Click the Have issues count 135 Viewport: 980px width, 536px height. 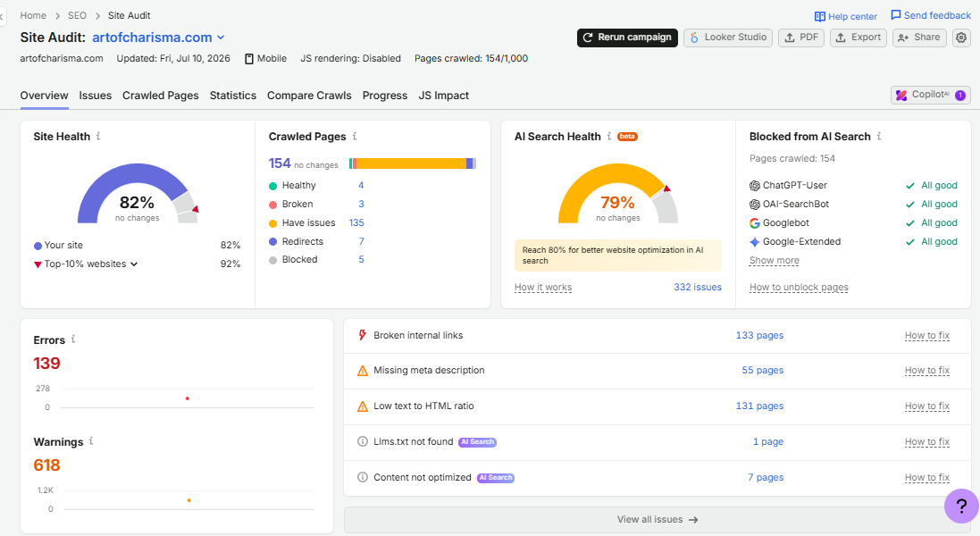point(356,223)
